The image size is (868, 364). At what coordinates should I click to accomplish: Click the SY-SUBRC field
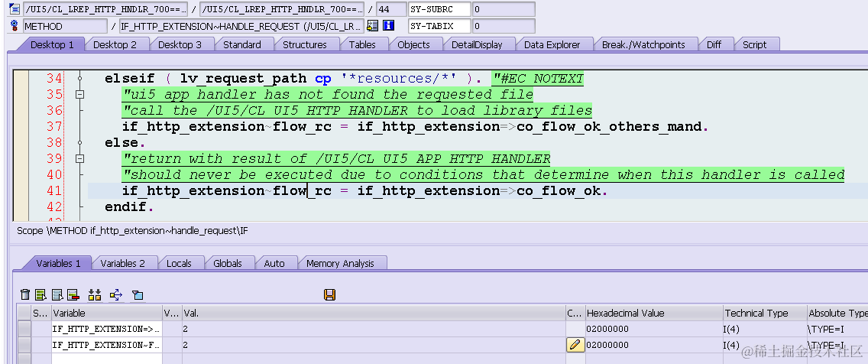click(439, 9)
